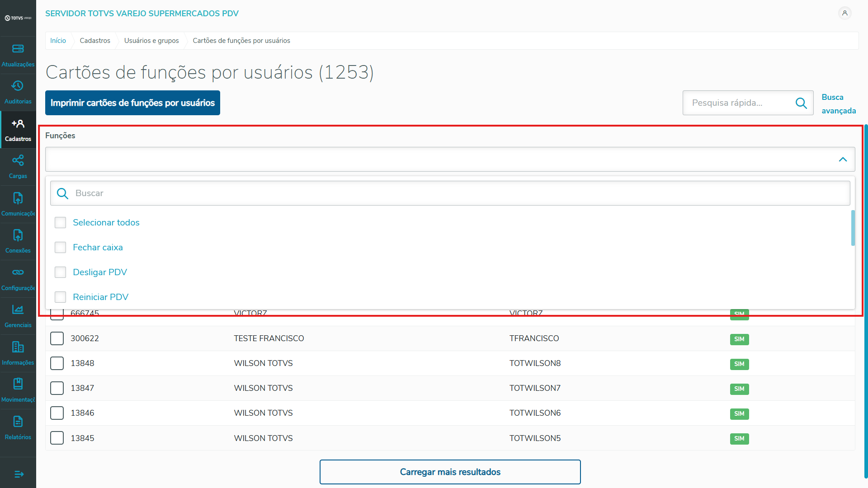This screenshot has height=488, width=868.
Task: Click the user profile icon
Action: pyautogui.click(x=844, y=13)
